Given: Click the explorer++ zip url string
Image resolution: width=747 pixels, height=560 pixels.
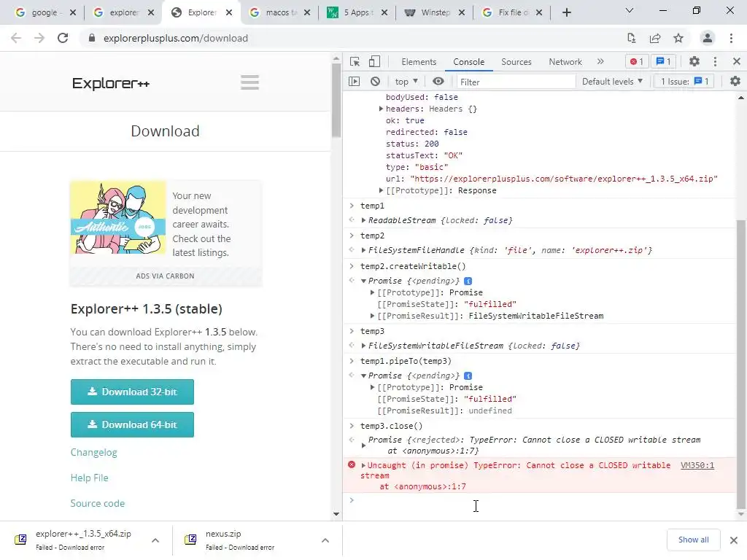Looking at the screenshot, I should [564, 179].
